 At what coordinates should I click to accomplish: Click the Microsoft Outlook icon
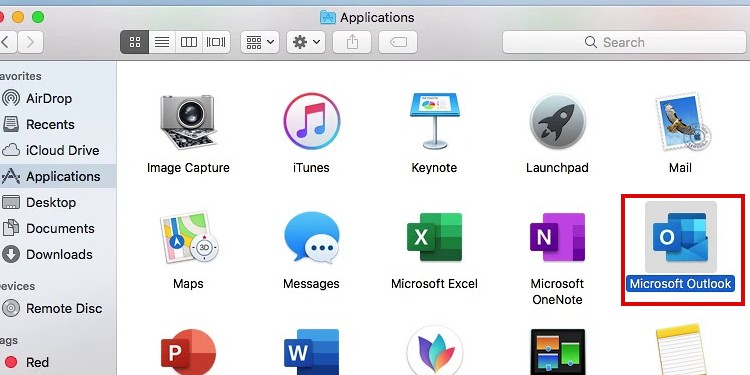681,237
